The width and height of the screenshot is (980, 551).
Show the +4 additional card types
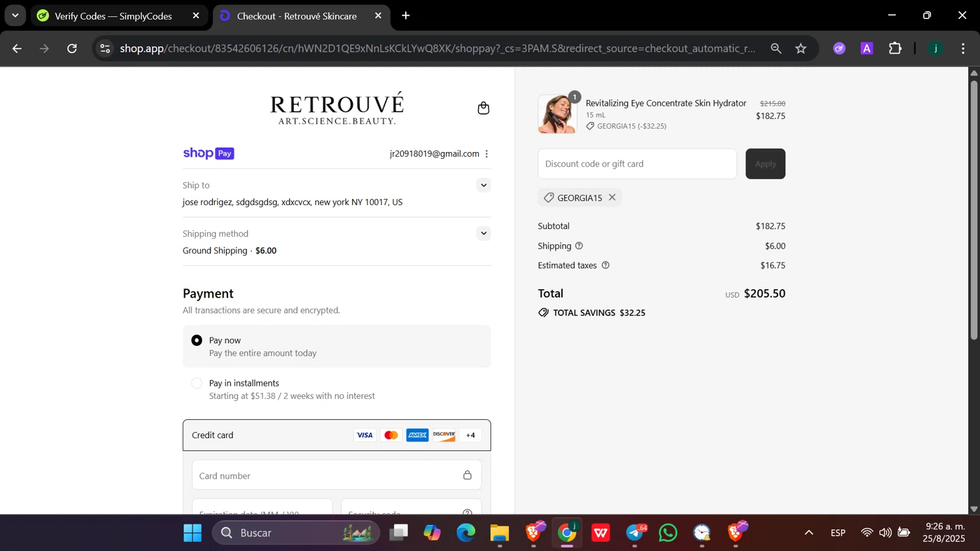[x=470, y=435]
